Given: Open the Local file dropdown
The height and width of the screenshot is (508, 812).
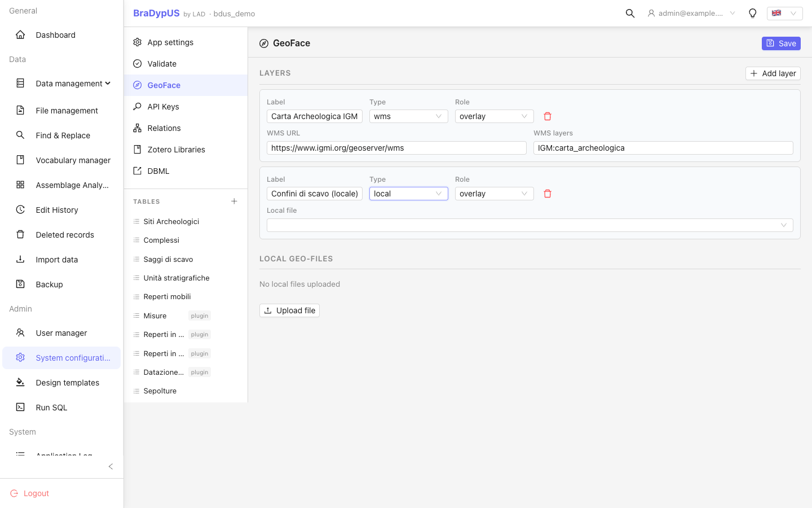Looking at the screenshot, I should tap(530, 225).
